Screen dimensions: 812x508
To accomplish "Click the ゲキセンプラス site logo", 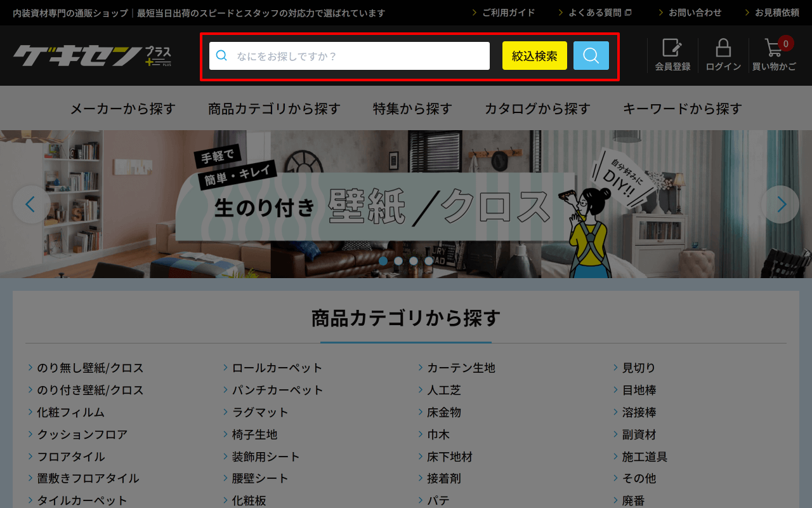I will point(92,56).
